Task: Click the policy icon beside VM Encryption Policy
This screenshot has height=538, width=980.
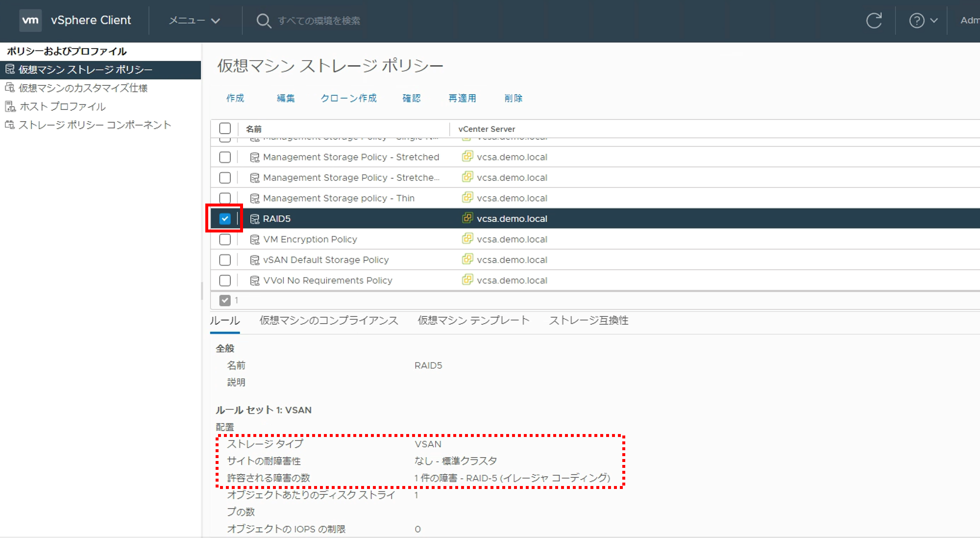Action: pyautogui.click(x=255, y=240)
